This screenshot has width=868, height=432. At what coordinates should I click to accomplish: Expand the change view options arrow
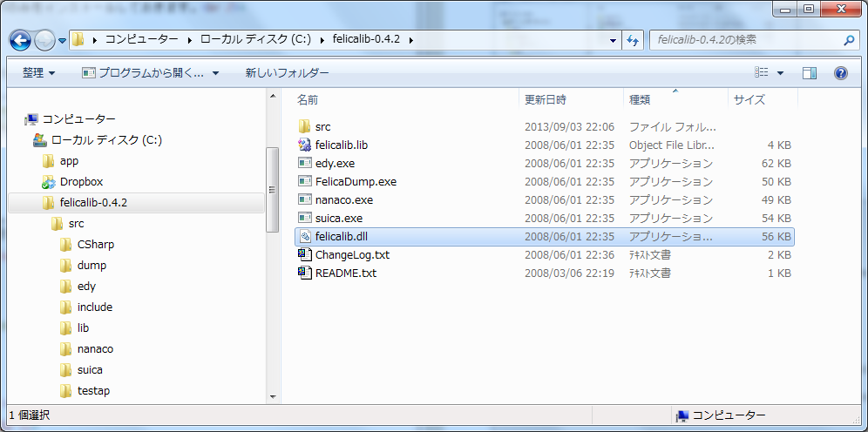pos(780,73)
